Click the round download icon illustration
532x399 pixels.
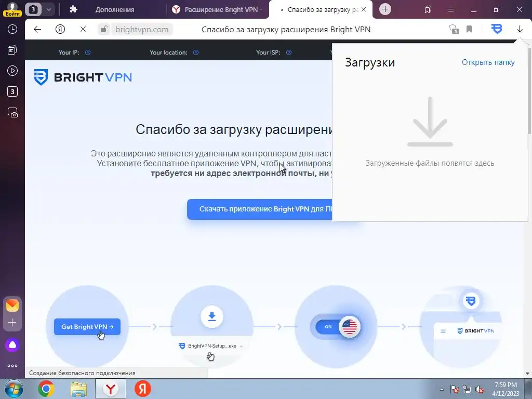tap(212, 316)
